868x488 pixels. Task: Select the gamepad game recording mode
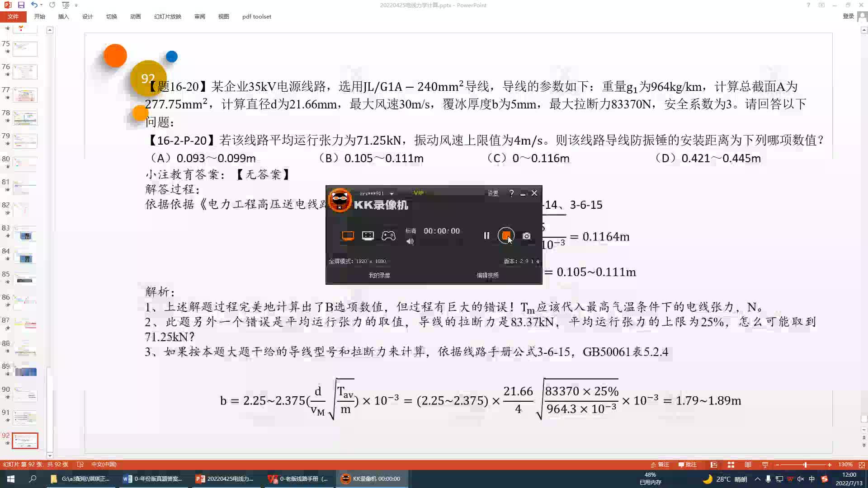[388, 236]
